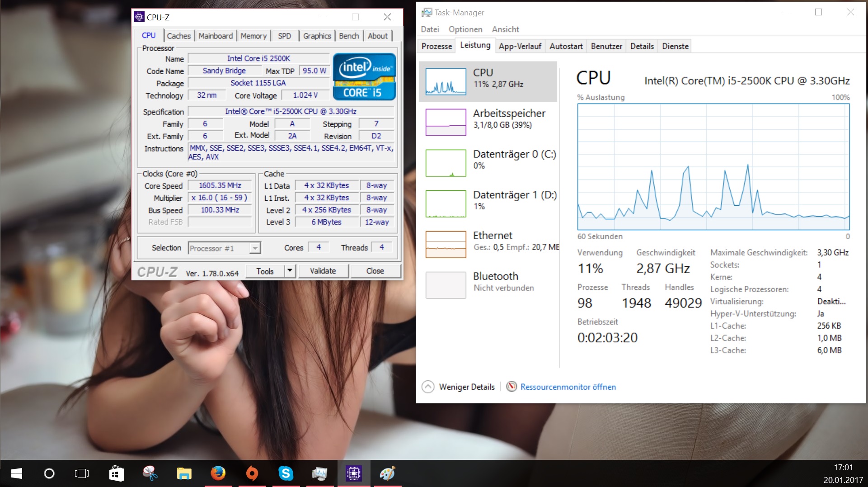Click the Close button beside Validate
Screen dimensions: 868x487
coord(375,271)
